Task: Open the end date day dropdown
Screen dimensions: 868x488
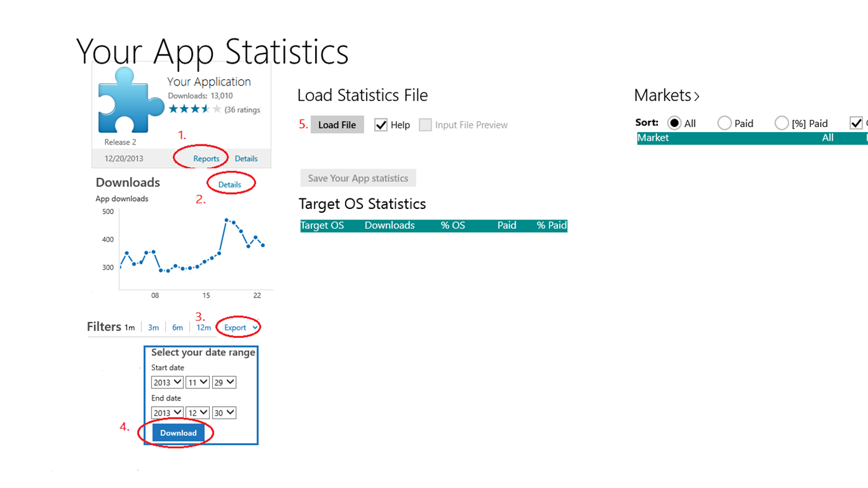Action: 223,412
